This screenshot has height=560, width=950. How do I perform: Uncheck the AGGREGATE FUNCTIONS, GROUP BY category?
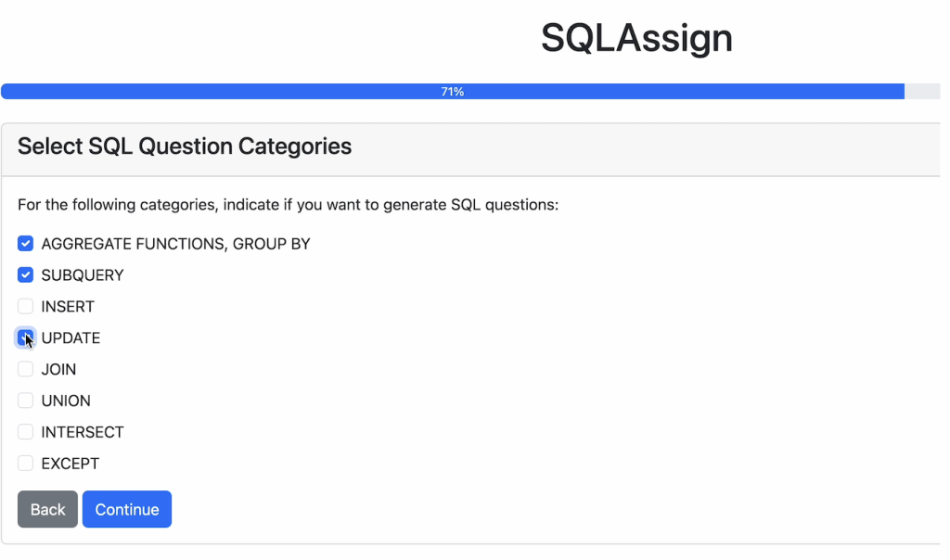click(25, 243)
